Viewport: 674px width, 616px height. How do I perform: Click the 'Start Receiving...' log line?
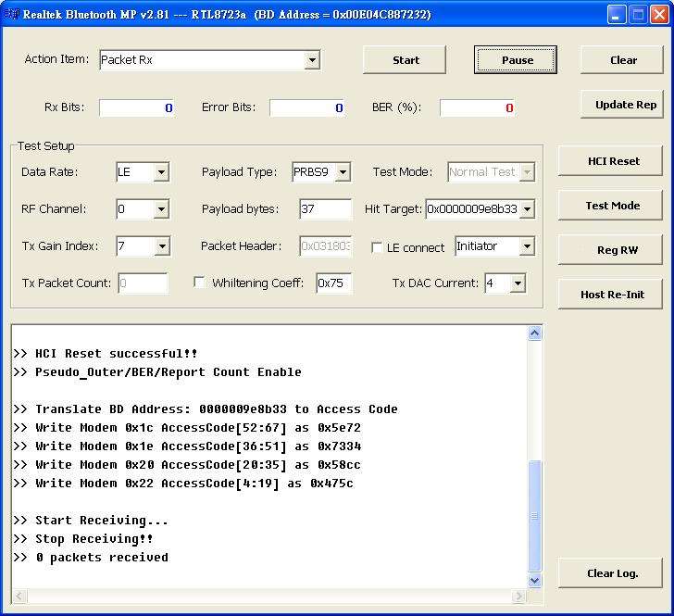click(91, 521)
